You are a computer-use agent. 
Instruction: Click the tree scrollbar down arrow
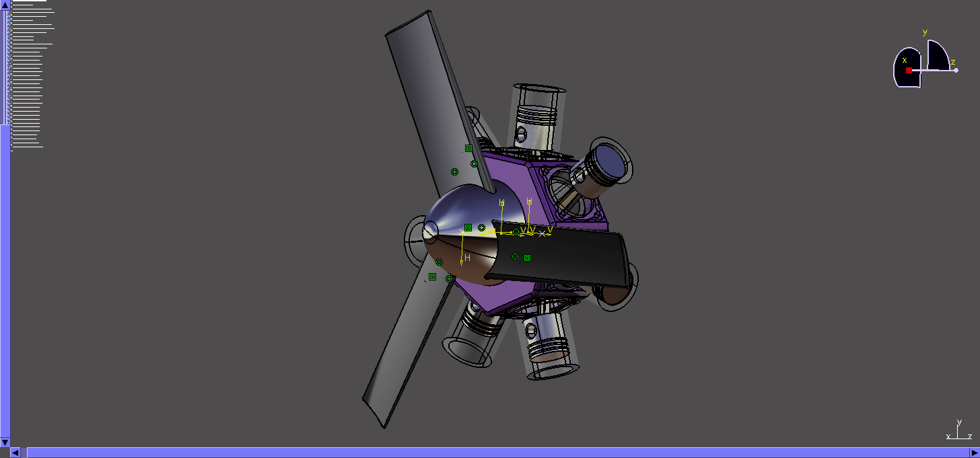[x=5, y=442]
